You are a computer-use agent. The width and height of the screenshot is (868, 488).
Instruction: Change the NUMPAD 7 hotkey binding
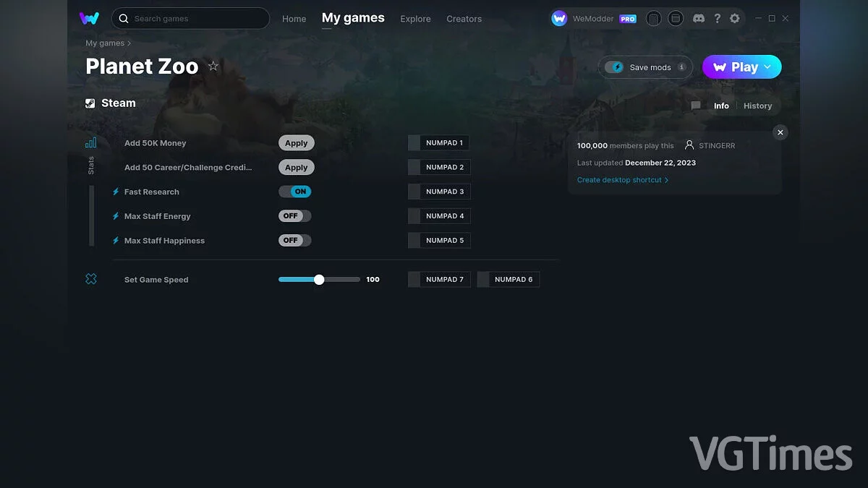(x=439, y=279)
